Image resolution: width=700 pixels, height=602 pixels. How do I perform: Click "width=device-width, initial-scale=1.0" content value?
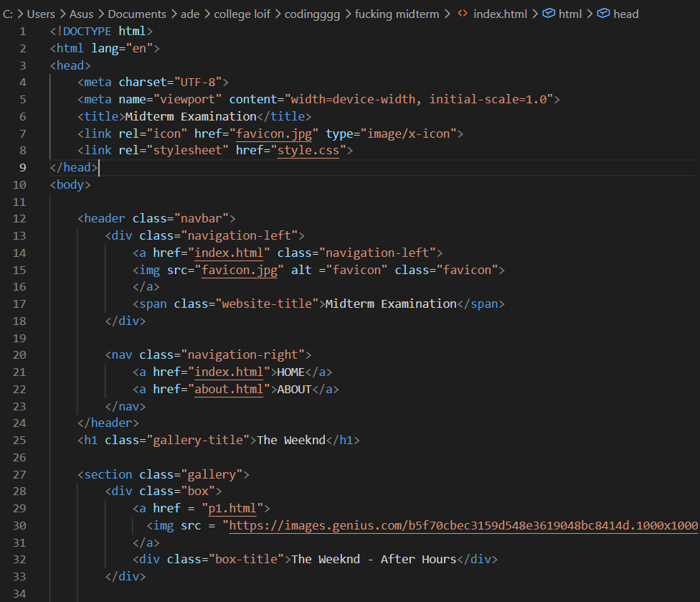coord(419,99)
